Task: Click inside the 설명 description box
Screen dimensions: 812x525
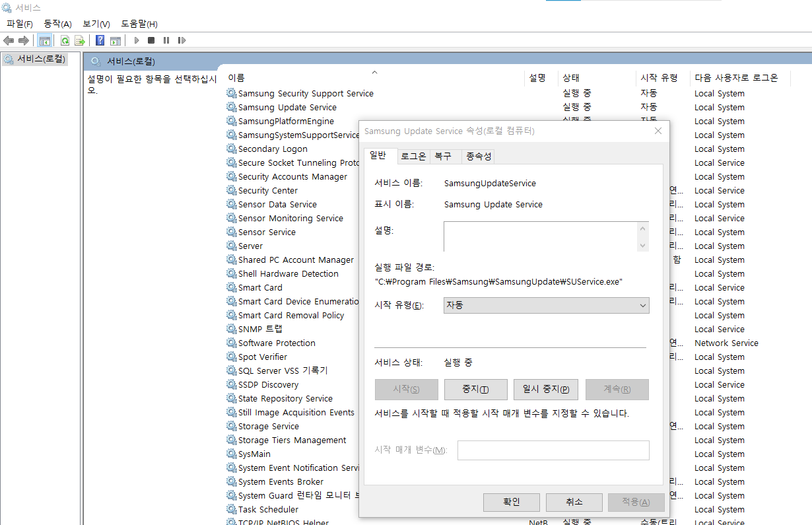Action: click(x=540, y=236)
